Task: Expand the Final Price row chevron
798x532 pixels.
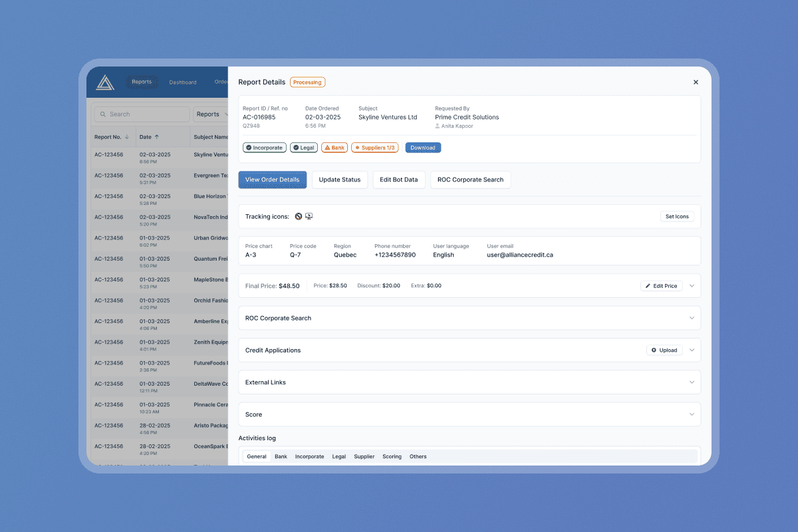Action: (692, 286)
